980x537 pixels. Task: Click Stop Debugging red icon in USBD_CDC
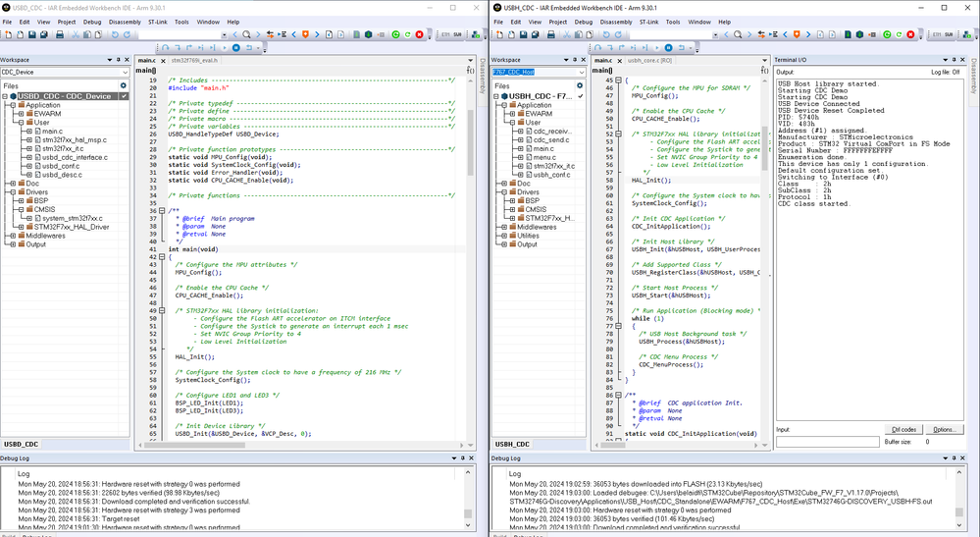[420, 34]
